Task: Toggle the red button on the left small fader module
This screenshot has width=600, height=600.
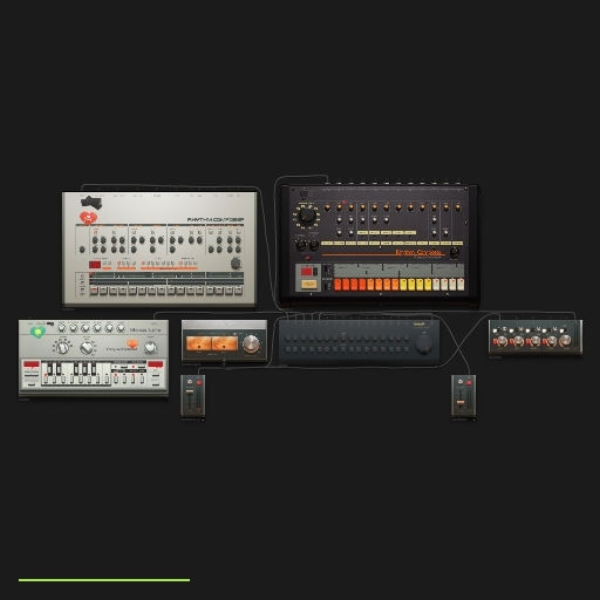Action: [x=199, y=382]
